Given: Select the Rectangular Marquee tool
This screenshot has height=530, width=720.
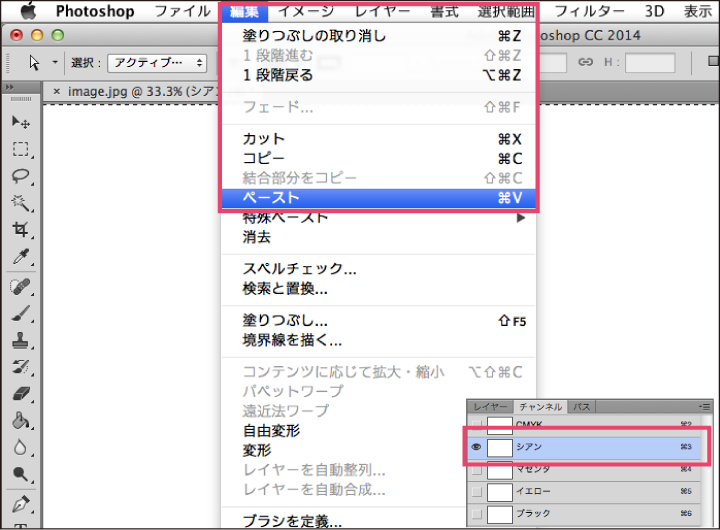Looking at the screenshot, I should tap(21, 149).
